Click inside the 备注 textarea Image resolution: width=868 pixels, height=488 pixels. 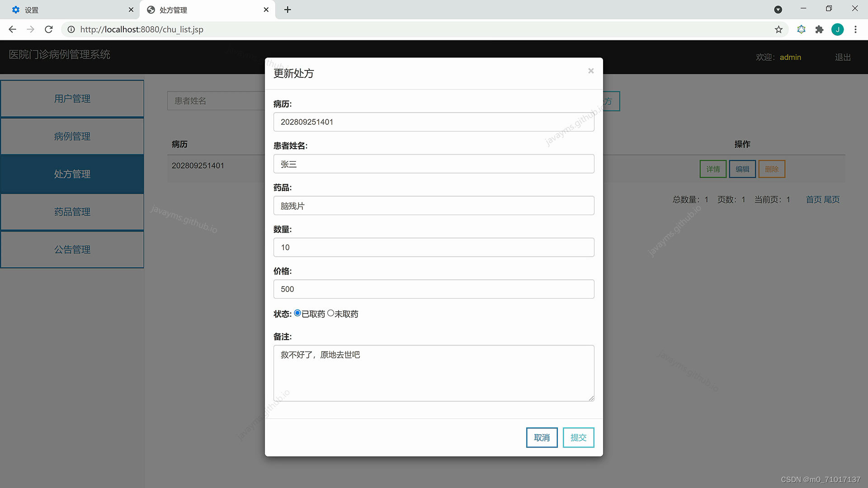(x=434, y=373)
